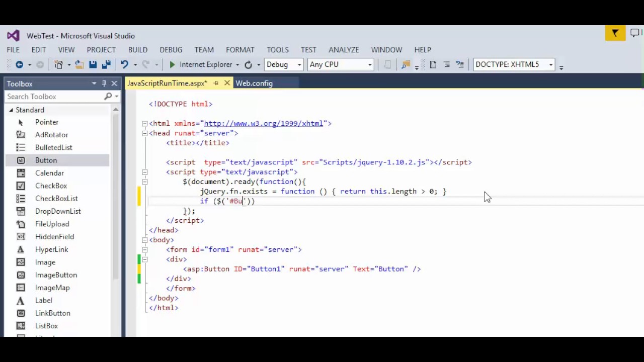Image resolution: width=644 pixels, height=362 pixels.
Task: Open the Undo history dropdown arrow
Action: [x=135, y=64]
